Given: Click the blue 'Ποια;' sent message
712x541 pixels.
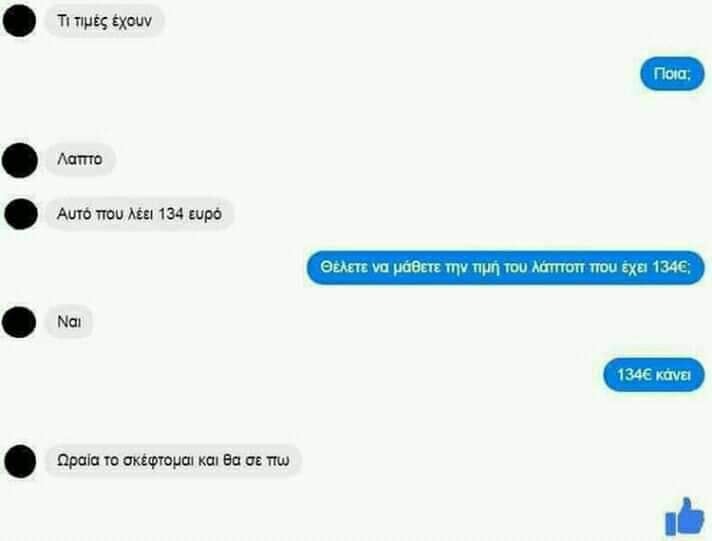Looking at the screenshot, I should [x=672, y=73].
